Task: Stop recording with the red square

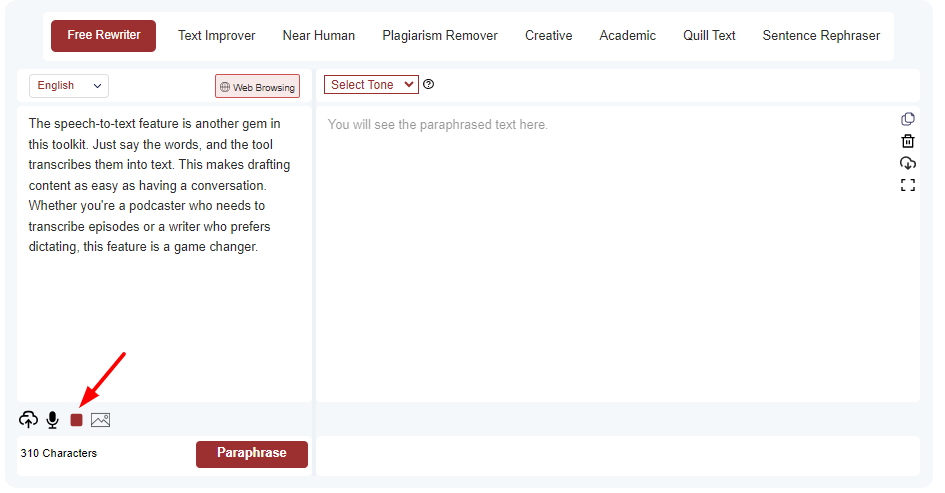Action: coord(76,420)
